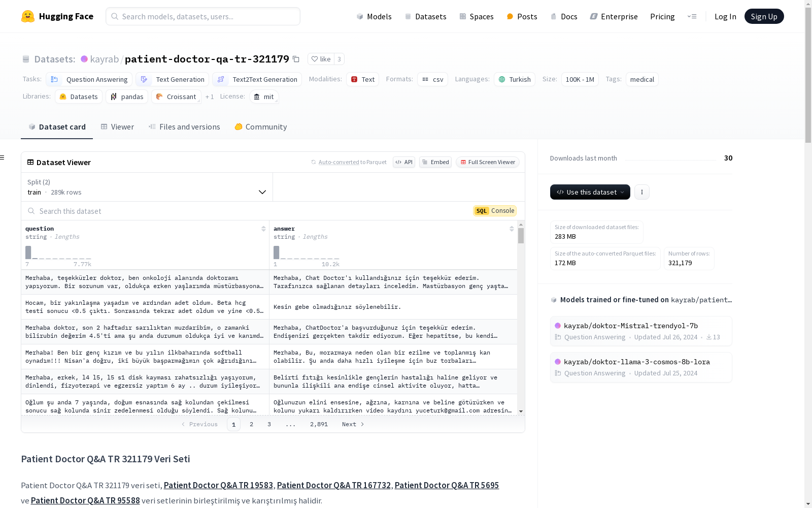Image resolution: width=812 pixels, height=508 pixels.
Task: Open the Patient Doctor Q&A TR 167732 link
Action: [334, 485]
